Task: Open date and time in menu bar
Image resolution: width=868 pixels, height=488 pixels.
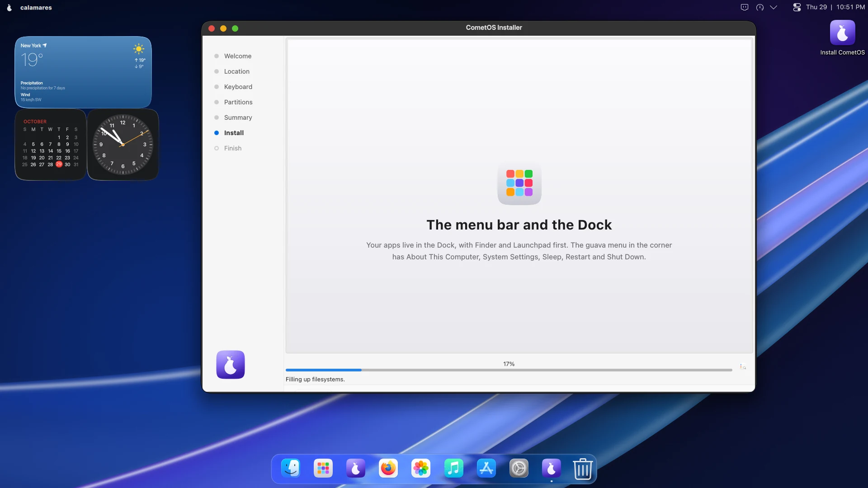Action: [x=835, y=7]
